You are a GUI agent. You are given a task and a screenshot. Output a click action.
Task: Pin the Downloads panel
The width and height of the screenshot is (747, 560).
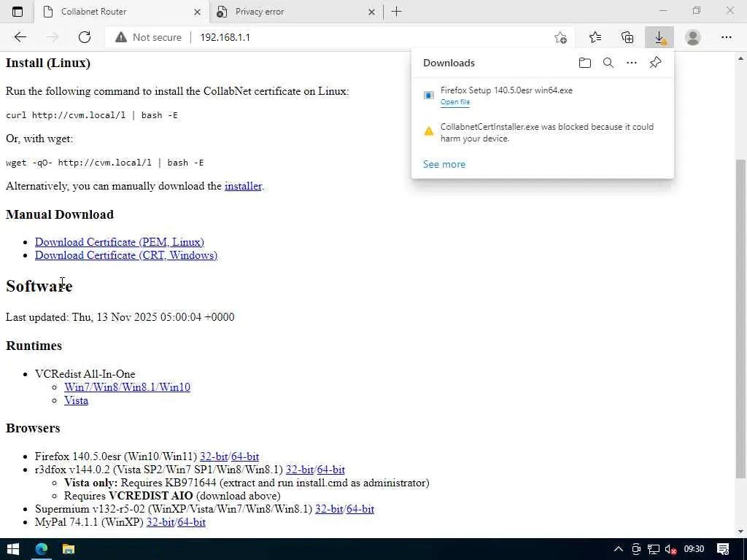655,63
